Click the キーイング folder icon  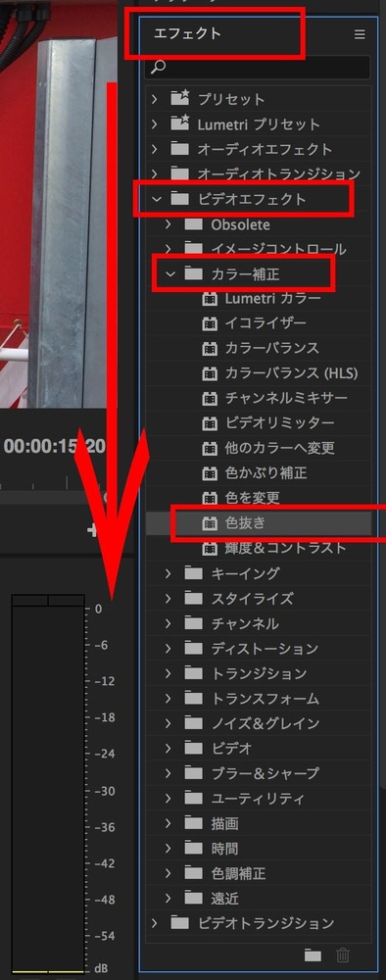(x=194, y=573)
